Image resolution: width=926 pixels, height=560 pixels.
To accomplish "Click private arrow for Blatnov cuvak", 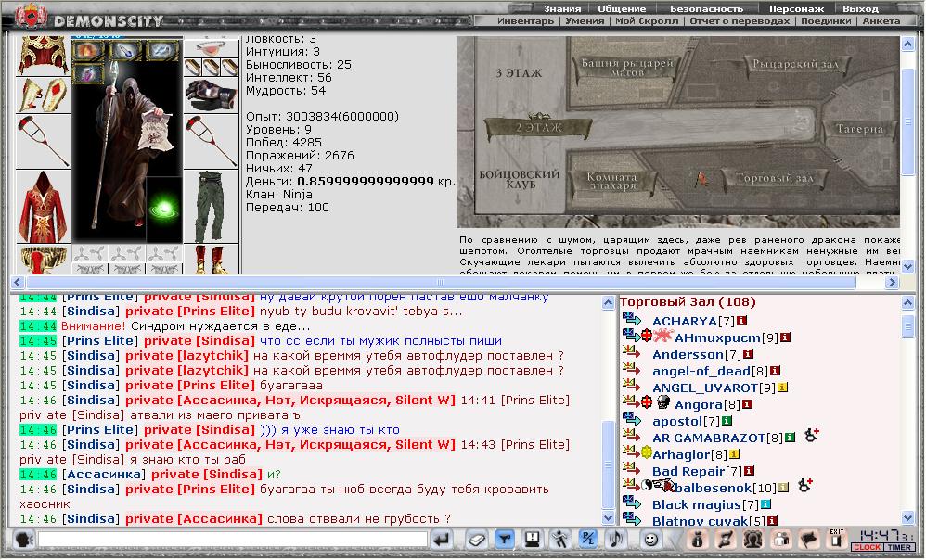I will tap(631, 519).
